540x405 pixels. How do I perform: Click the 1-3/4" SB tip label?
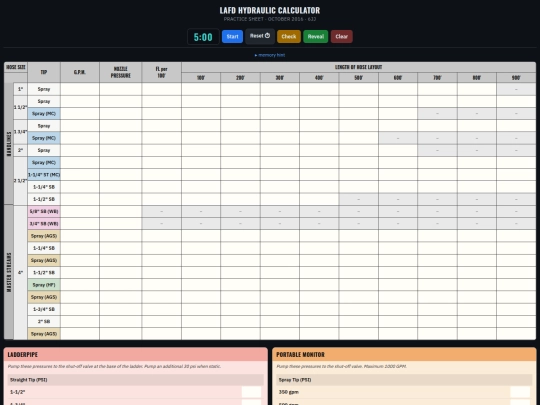coord(44,309)
